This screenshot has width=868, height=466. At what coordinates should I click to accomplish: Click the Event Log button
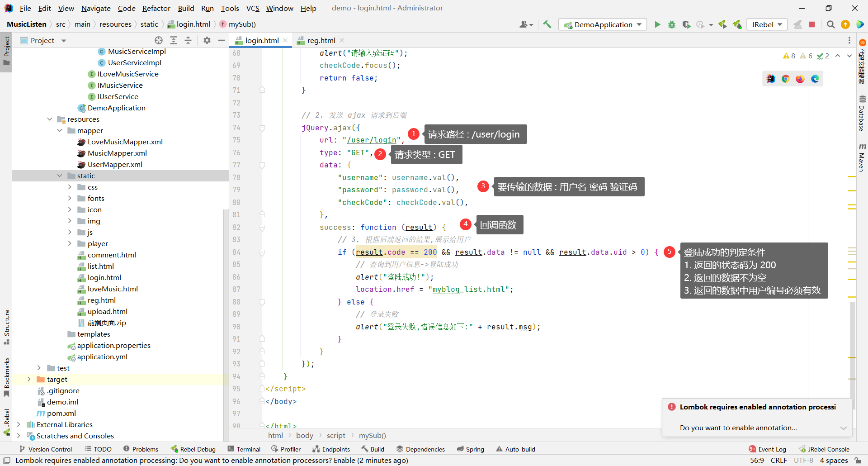768,449
